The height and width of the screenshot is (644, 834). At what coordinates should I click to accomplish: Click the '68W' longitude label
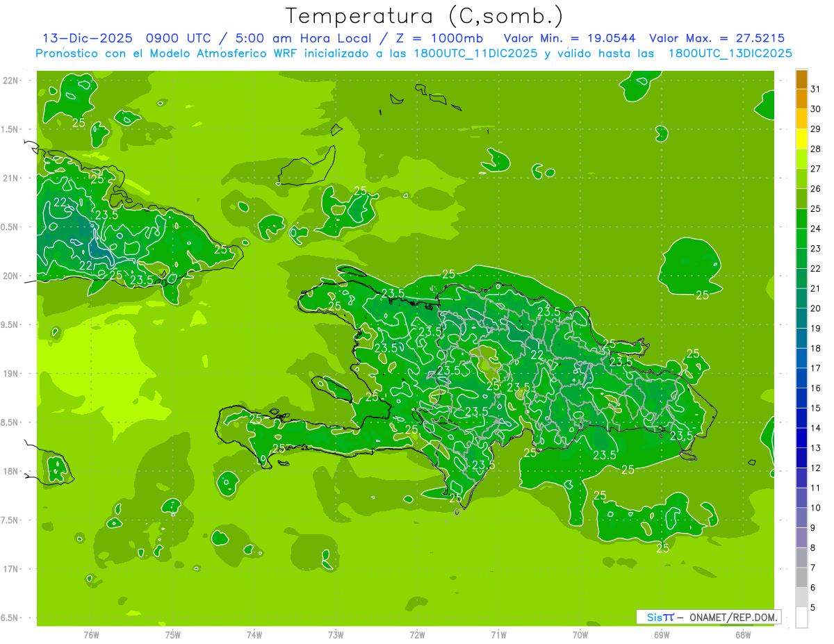(x=743, y=634)
